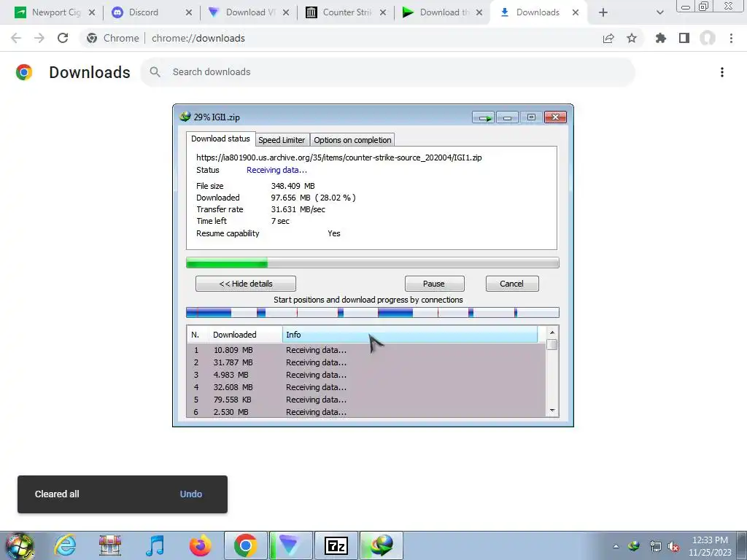The height and width of the screenshot is (560, 747).
Task: Open the network tray icon
Action: point(655,546)
